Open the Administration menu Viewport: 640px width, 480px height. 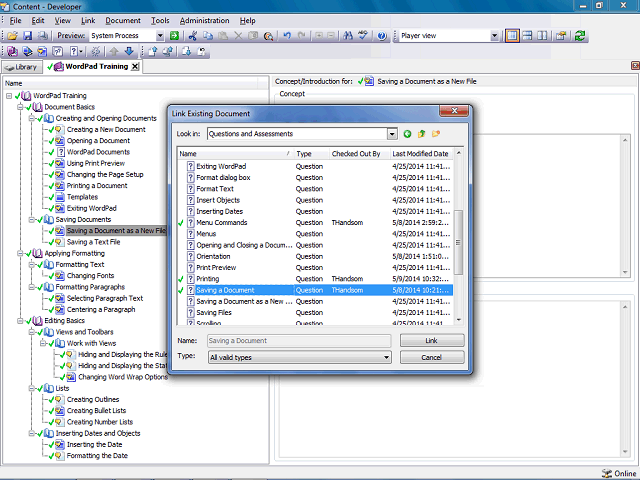tap(204, 20)
